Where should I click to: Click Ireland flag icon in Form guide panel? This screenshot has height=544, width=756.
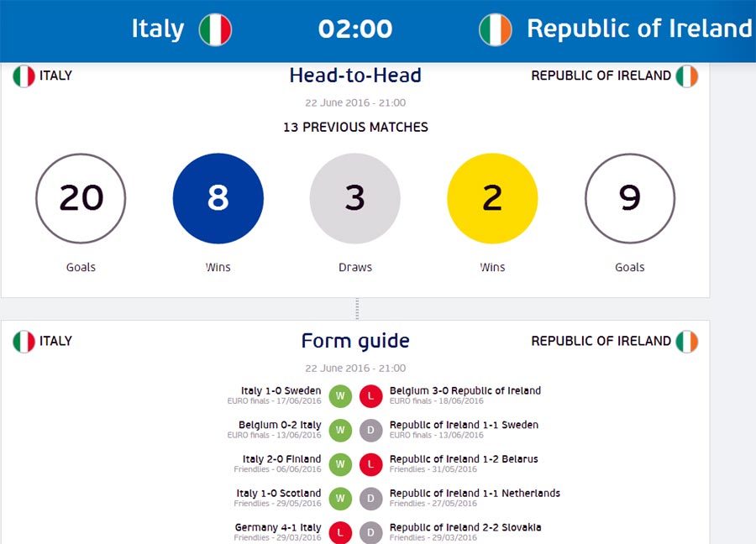click(686, 342)
